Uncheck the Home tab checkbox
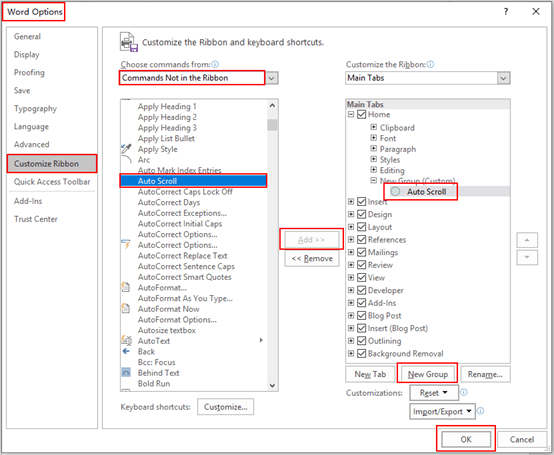The image size is (554, 455). (x=361, y=114)
